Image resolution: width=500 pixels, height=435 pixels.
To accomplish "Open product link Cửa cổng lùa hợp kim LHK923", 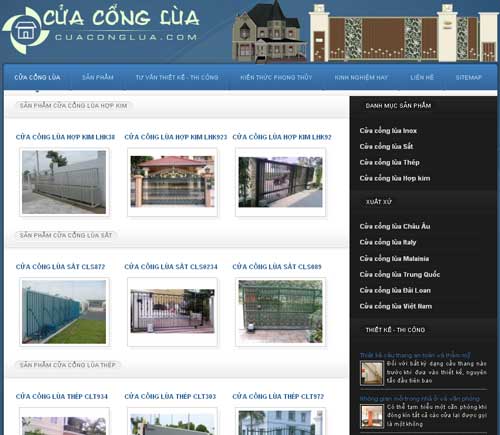I will (x=176, y=137).
